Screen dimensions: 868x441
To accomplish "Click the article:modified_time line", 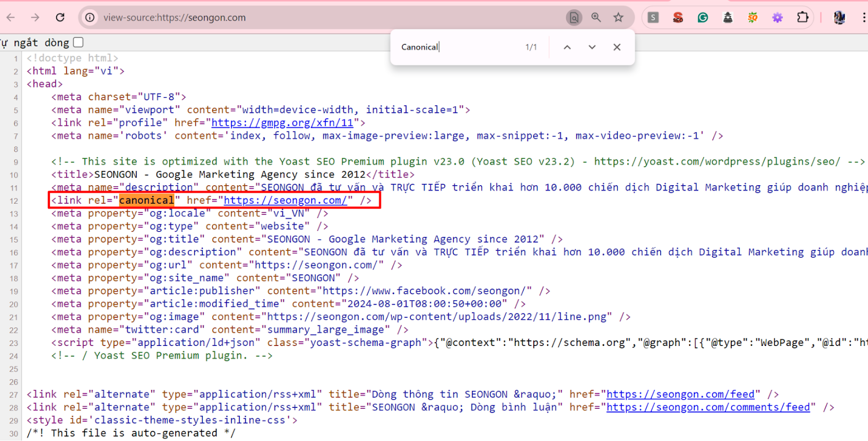I will tap(289, 304).
